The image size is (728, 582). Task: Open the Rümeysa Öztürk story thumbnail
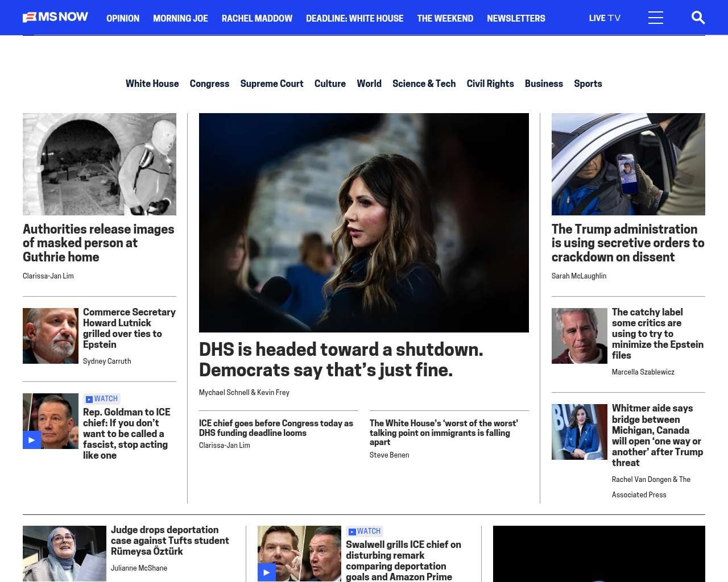[64, 554]
